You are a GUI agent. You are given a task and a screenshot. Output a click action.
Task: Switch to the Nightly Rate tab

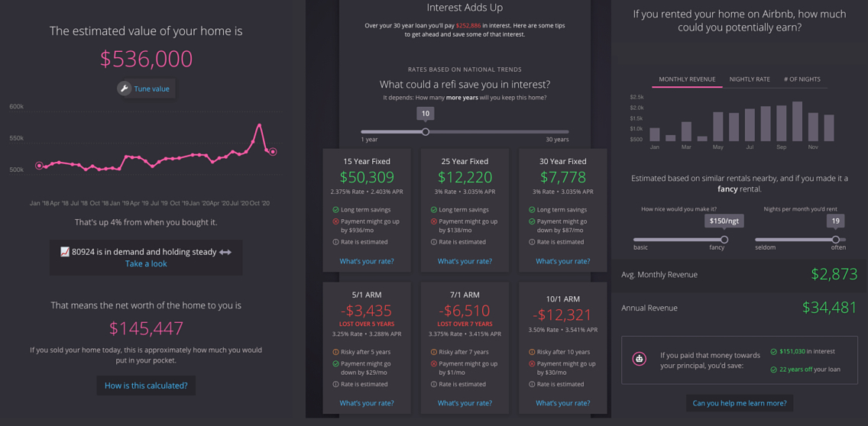[x=750, y=79]
